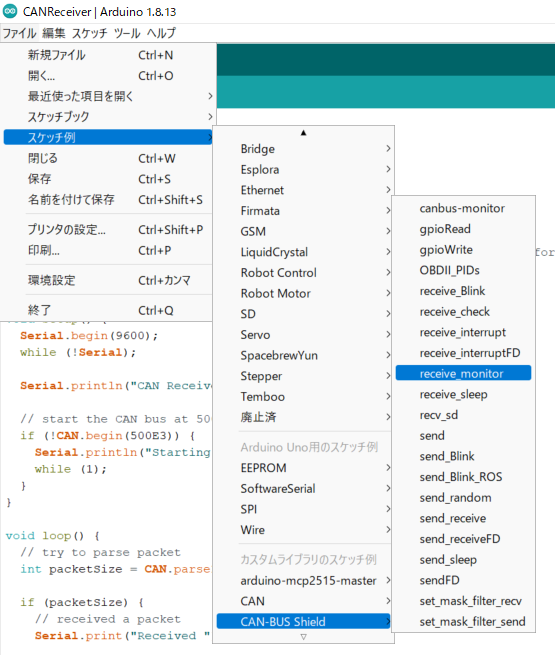Expand SPI examples
The height and width of the screenshot is (655, 555).
click(304, 509)
